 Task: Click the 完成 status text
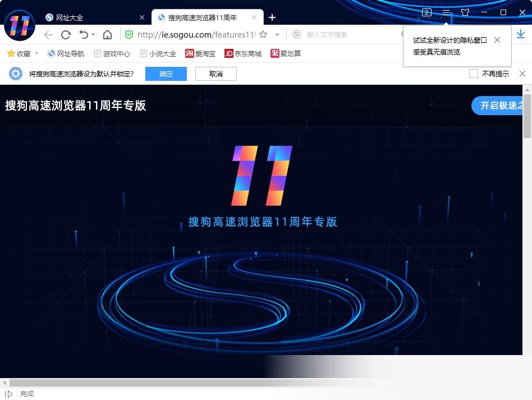[27, 394]
